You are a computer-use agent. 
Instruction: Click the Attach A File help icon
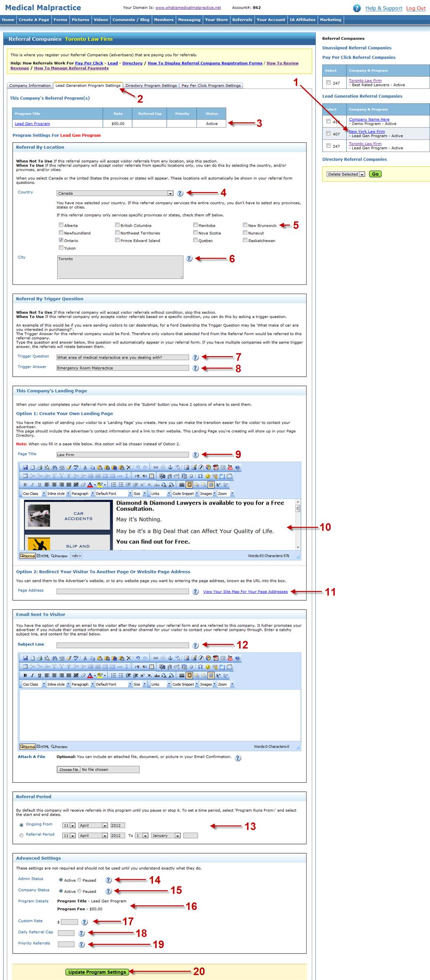point(238,758)
